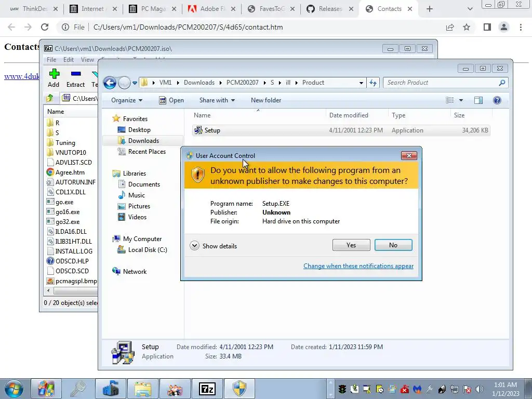Screen dimensions: 532x399
Task: Click the Back button in Explorer
Action: [x=110, y=83]
